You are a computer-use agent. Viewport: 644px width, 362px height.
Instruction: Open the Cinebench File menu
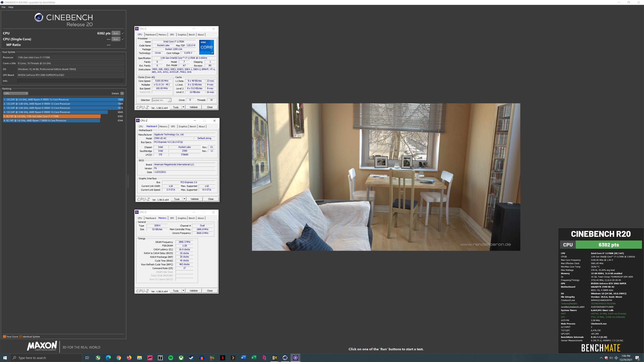(x=4, y=7)
